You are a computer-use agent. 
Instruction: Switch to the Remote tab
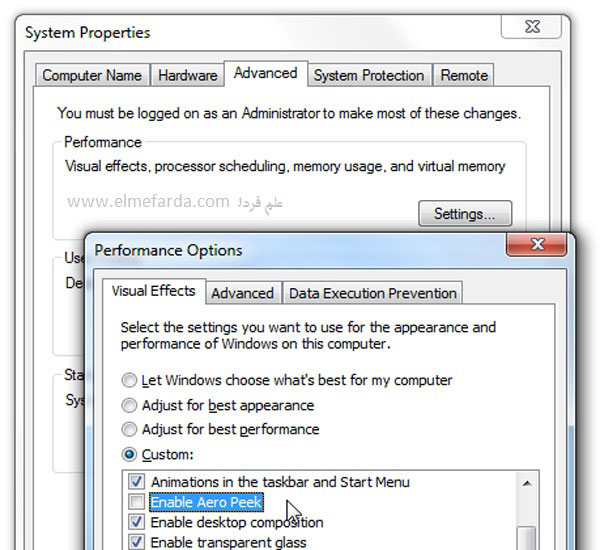pos(464,75)
